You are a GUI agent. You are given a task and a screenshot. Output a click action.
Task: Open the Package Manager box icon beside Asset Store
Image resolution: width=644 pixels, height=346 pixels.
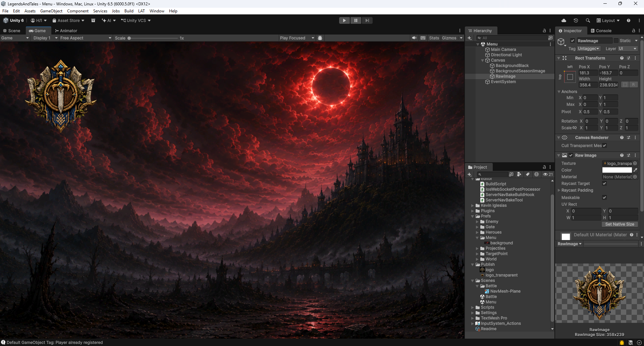pos(93,20)
